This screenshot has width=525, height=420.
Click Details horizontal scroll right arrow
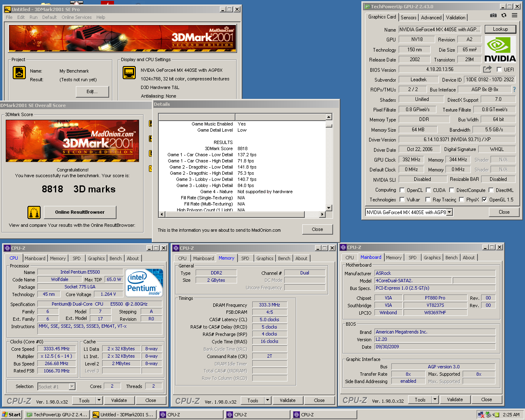point(322,214)
